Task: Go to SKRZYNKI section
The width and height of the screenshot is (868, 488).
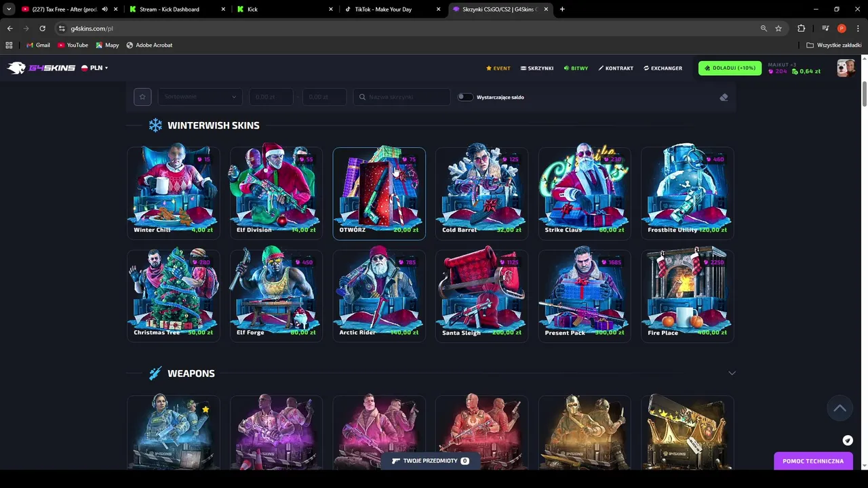Action: (x=537, y=68)
